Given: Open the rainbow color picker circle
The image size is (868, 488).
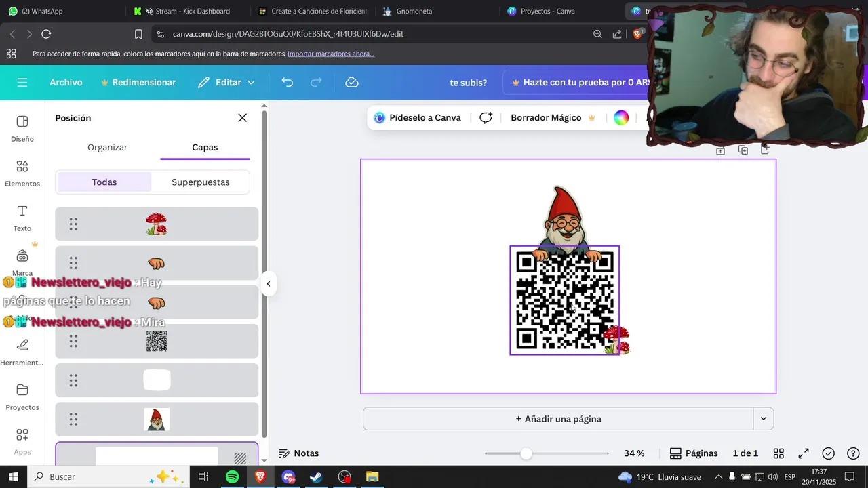Looking at the screenshot, I should (621, 118).
